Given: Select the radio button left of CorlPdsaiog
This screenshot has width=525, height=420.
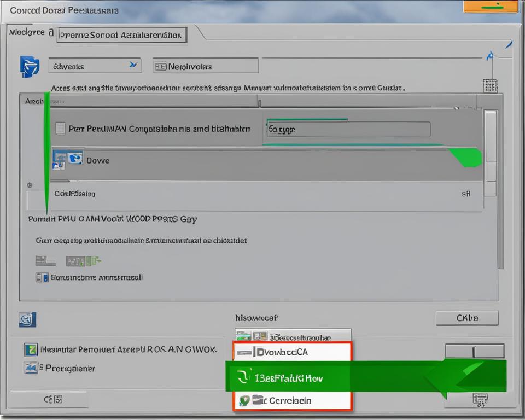Looking at the screenshot, I should click(x=30, y=185).
